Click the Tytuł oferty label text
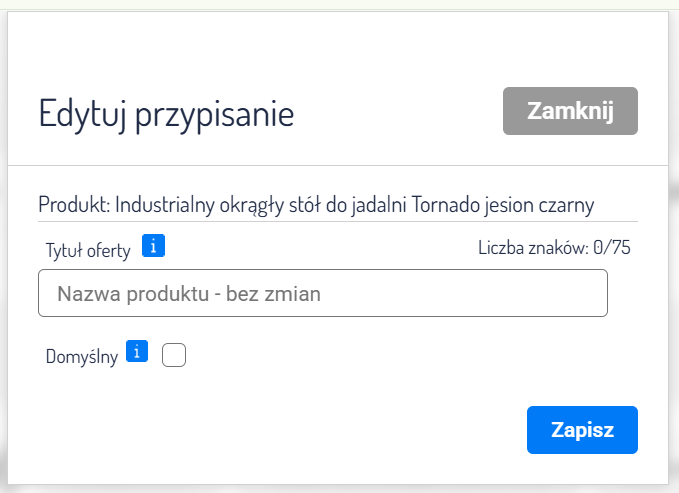Image resolution: width=679 pixels, height=493 pixels. point(88,250)
